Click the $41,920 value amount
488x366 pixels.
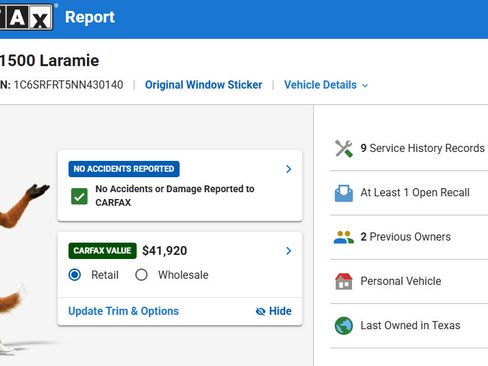pyautogui.click(x=165, y=251)
